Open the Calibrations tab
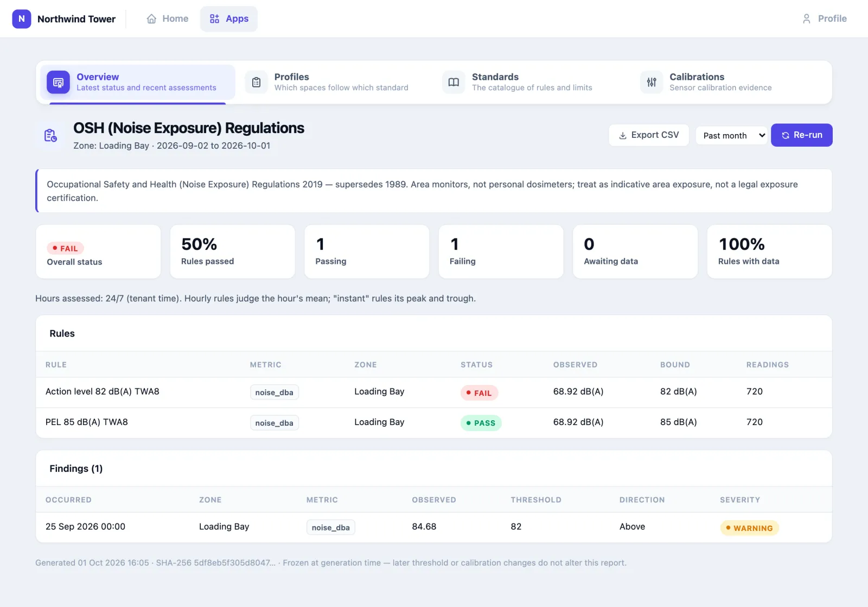 (731, 83)
